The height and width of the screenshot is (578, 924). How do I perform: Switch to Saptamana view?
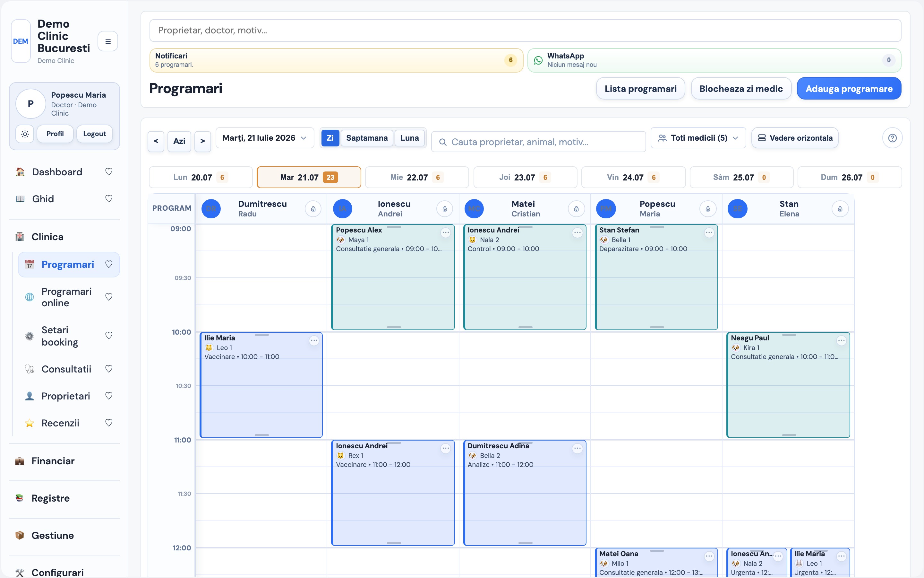point(366,138)
